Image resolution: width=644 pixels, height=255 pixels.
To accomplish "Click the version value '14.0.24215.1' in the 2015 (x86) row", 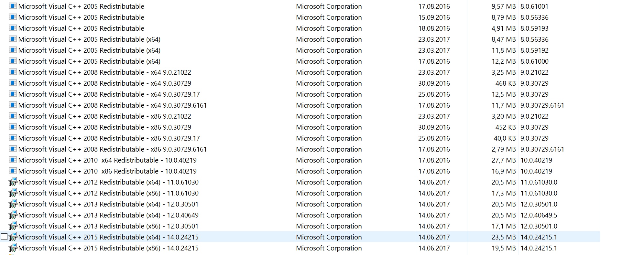I will pyautogui.click(x=539, y=248).
